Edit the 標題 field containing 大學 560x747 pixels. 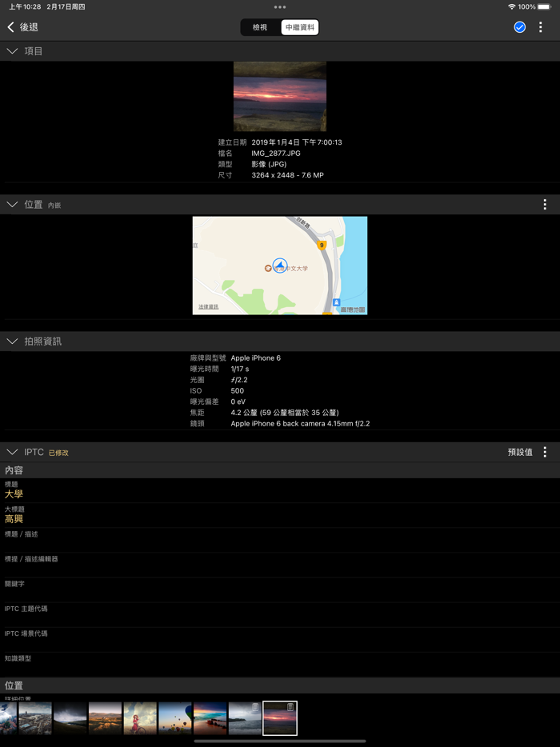click(280, 491)
